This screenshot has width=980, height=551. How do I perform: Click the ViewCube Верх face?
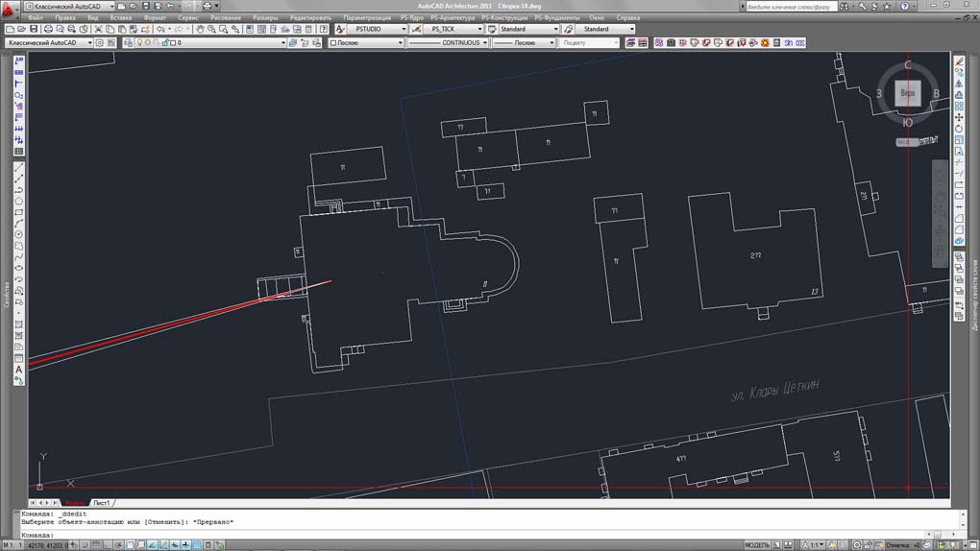[908, 93]
